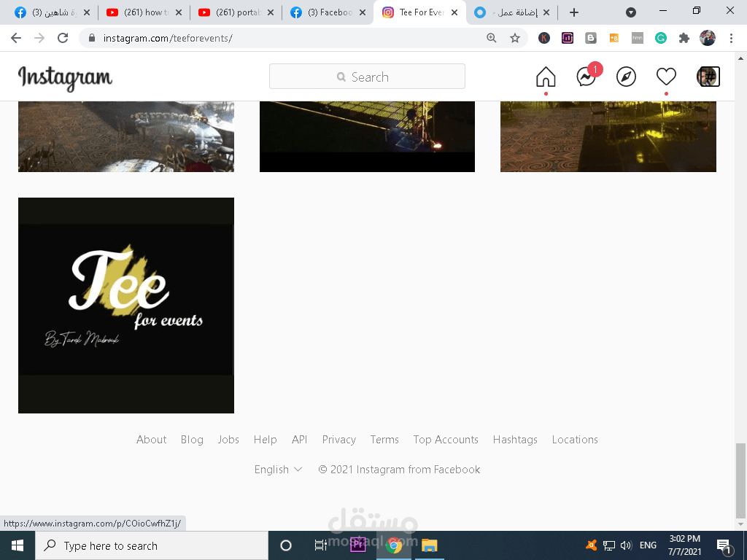Image resolution: width=747 pixels, height=560 pixels.
Task: View site information padlock icon
Action: (93, 38)
